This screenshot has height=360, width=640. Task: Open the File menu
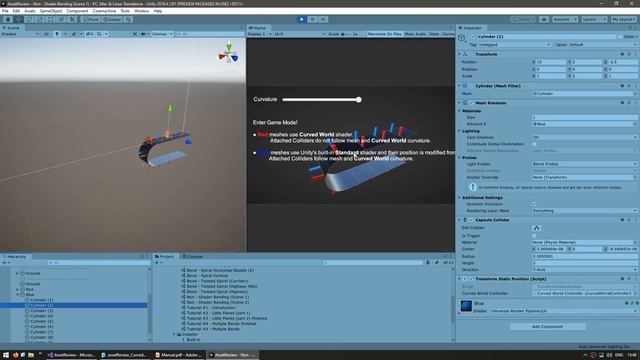(x=5, y=11)
